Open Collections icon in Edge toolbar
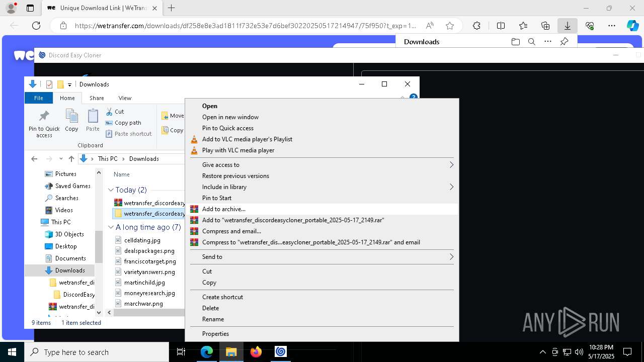Screen dimensions: 644x362 (545, 26)
